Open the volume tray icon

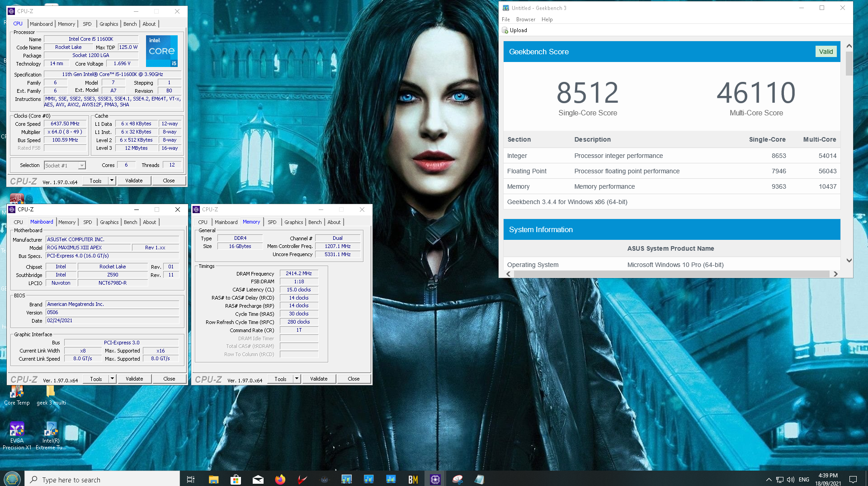tap(791, 480)
